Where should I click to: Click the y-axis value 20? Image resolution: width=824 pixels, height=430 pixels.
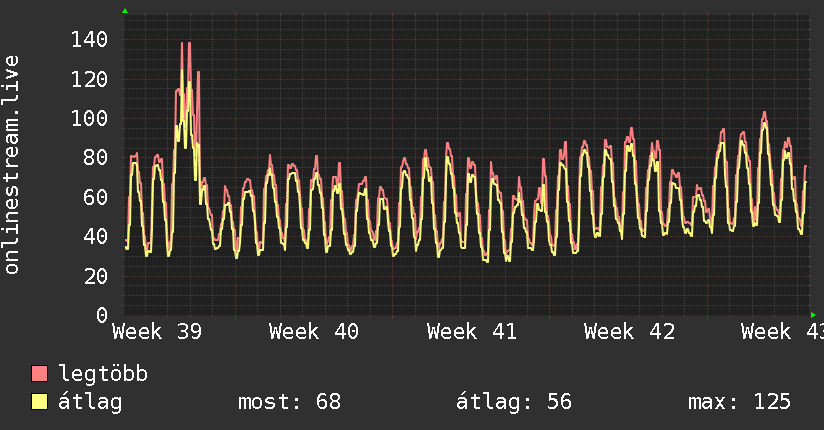pyautogui.click(x=96, y=276)
